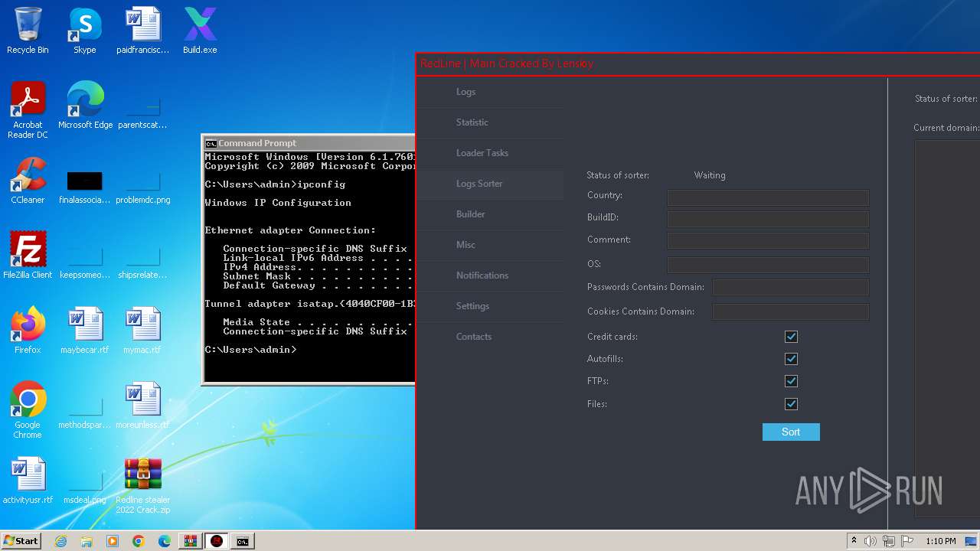Click the taskbar clock showing 1:10 PM

pyautogui.click(x=940, y=541)
